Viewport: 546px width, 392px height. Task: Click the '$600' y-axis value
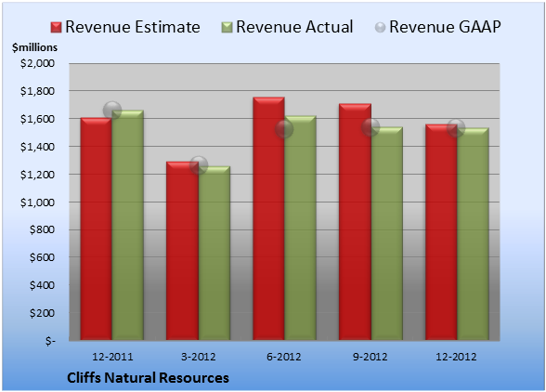click(x=42, y=258)
